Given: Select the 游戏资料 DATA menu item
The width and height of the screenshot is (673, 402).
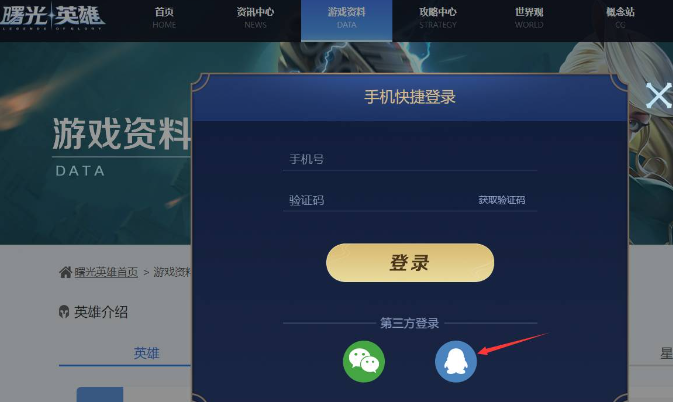Looking at the screenshot, I should click(x=346, y=20).
